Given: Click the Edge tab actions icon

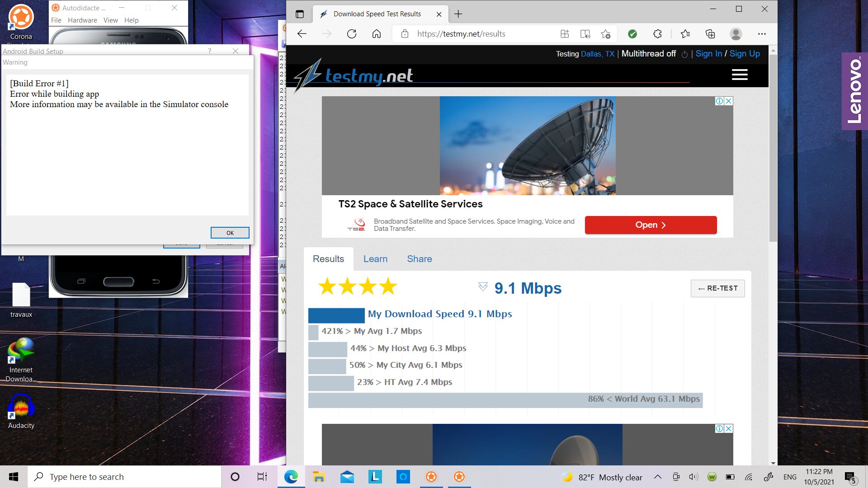Looking at the screenshot, I should pos(300,14).
